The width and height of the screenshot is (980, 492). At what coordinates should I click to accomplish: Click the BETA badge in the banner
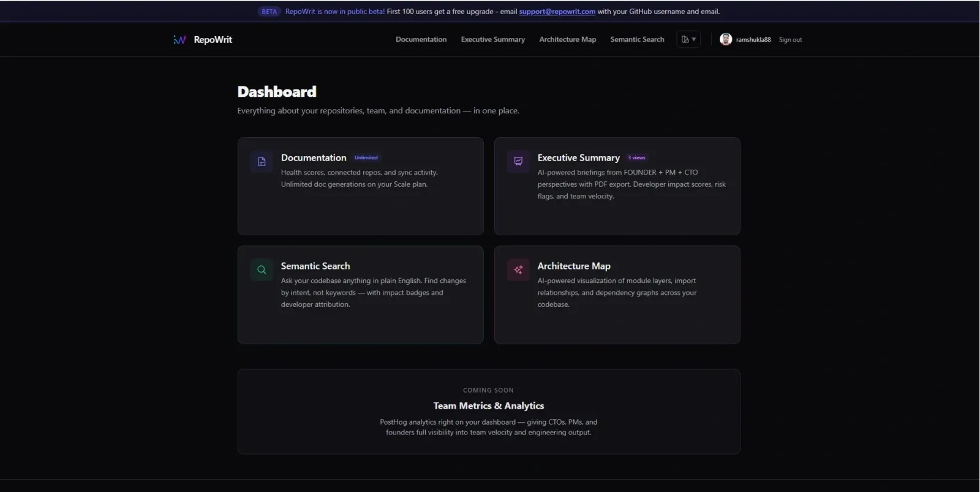point(269,12)
